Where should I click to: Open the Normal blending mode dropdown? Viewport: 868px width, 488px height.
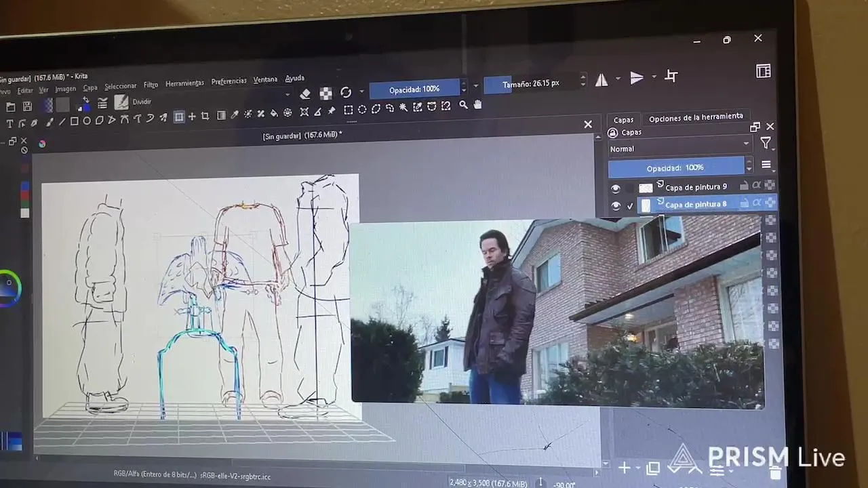tap(679, 148)
